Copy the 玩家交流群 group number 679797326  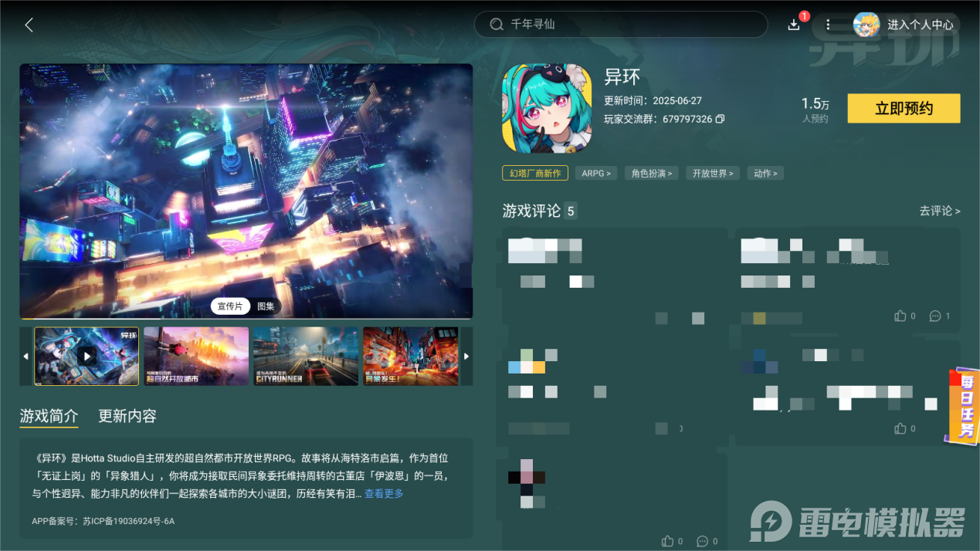[720, 119]
